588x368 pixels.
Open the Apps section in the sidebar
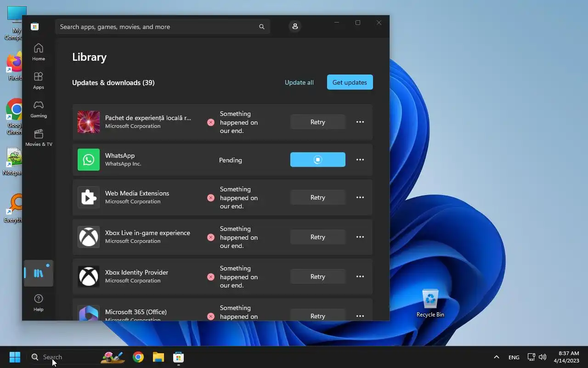tap(39, 80)
